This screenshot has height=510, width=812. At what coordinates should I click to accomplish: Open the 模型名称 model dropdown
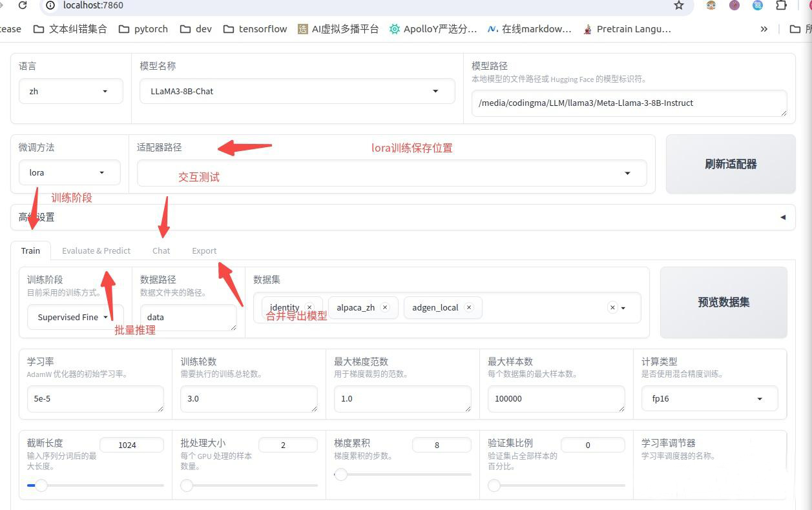click(435, 91)
